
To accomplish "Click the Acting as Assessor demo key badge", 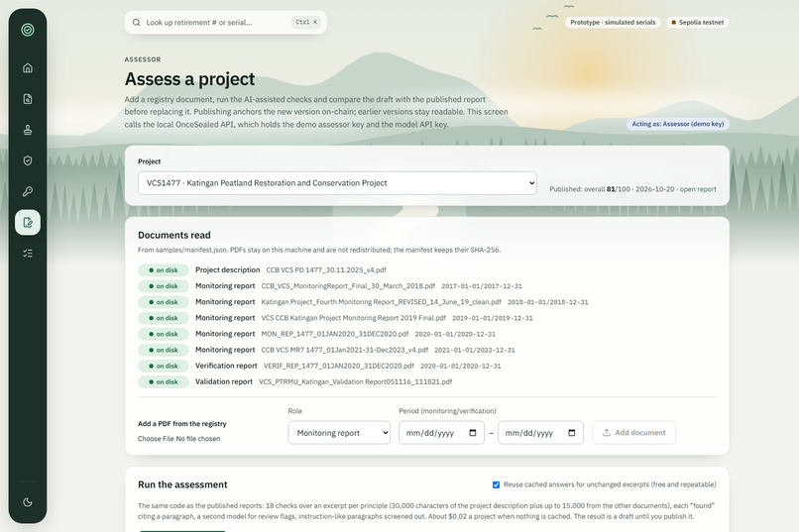I will (x=677, y=124).
